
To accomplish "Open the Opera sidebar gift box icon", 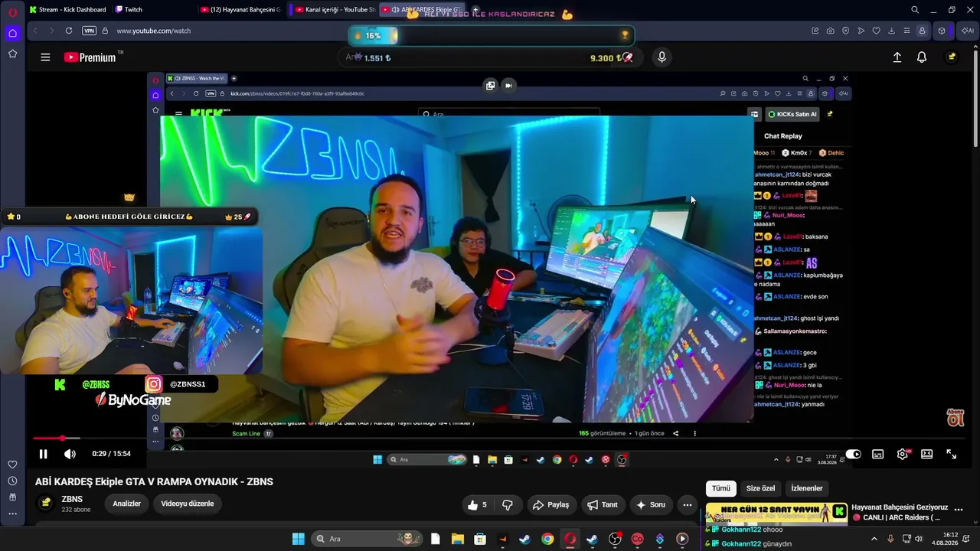I will 12,497.
